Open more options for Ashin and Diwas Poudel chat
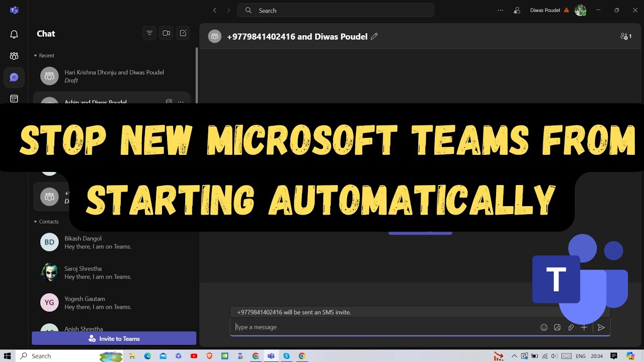Viewport: 644px width, 362px height. click(181, 102)
